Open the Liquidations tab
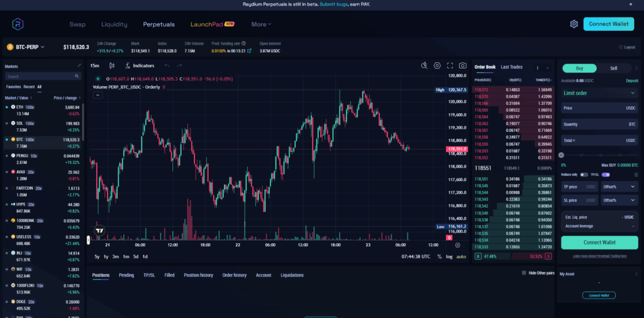This screenshot has width=644, height=318. (x=292, y=275)
